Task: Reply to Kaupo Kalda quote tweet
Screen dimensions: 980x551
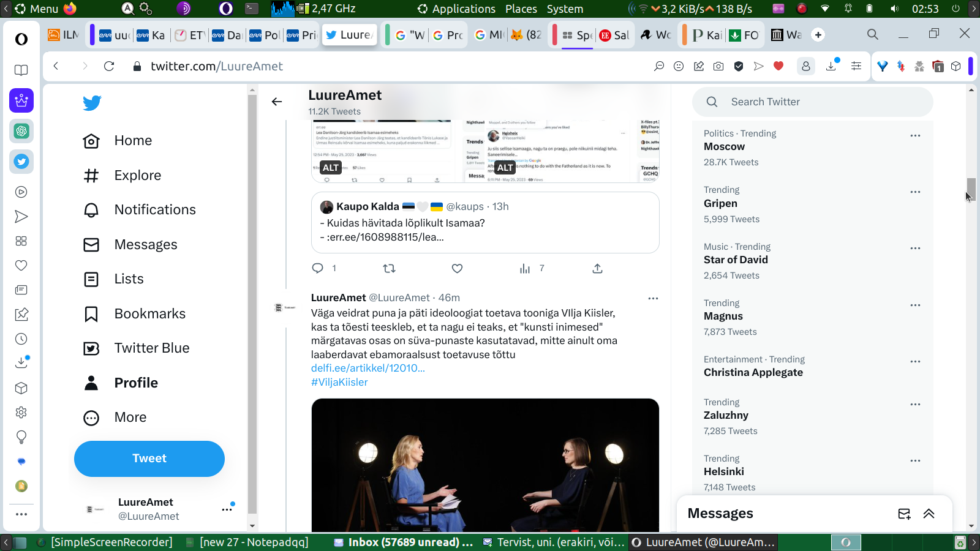Action: 317,268
